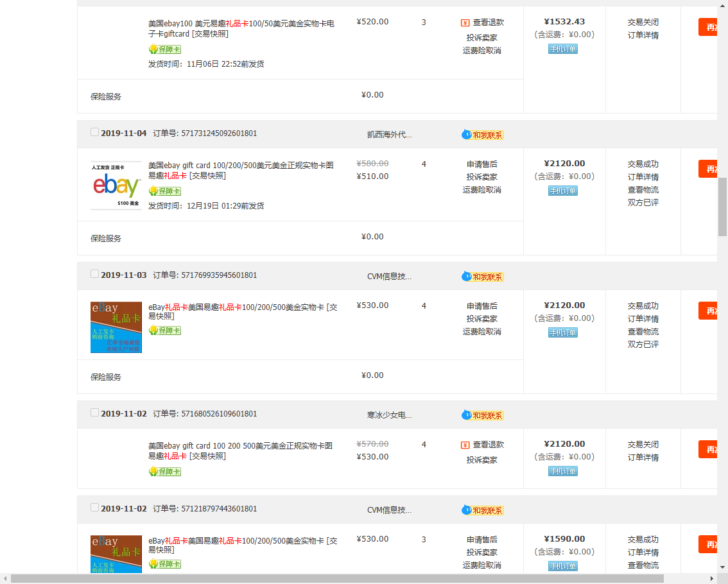Click orange buy-again button for the 2019-11-03 order
The image size is (728, 584).
click(x=708, y=311)
